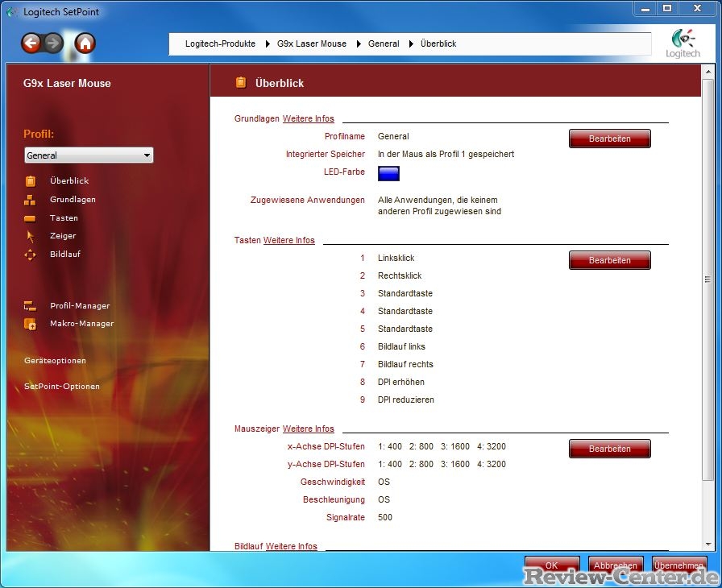
Task: Click the 'Rechtsklick' button assignment text
Action: [400, 275]
